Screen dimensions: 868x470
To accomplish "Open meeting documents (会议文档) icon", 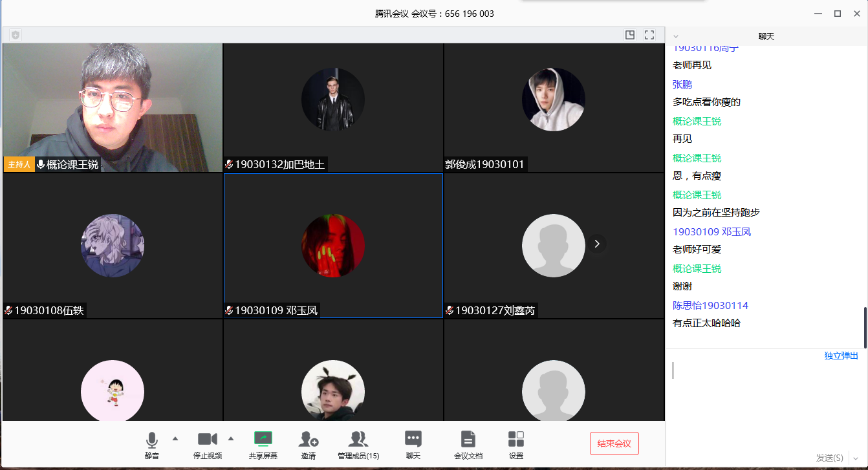I will pos(468,440).
